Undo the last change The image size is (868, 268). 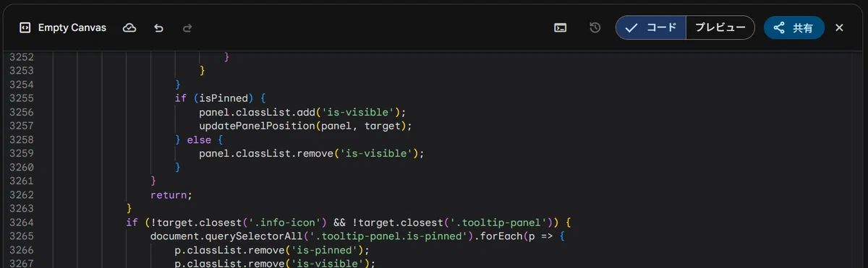tap(158, 27)
